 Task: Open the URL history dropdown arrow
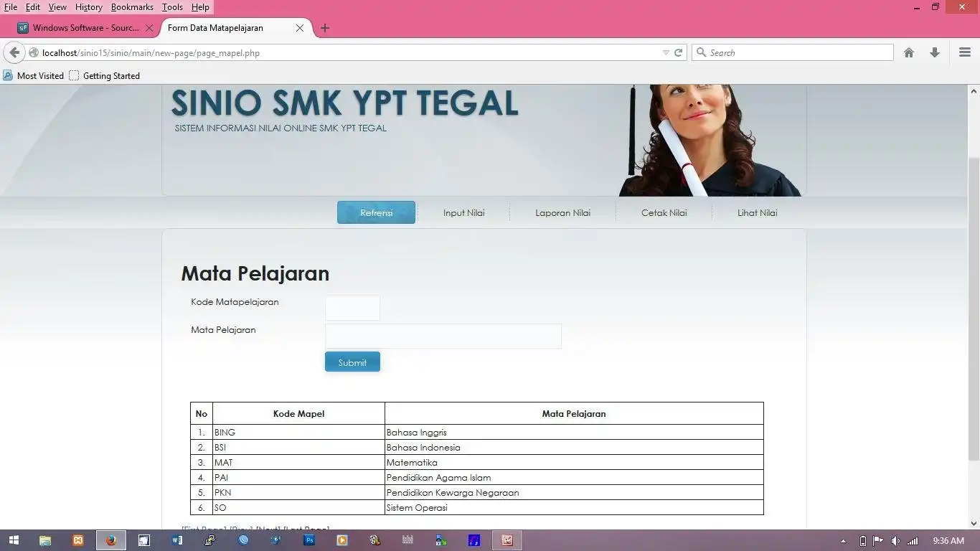666,52
